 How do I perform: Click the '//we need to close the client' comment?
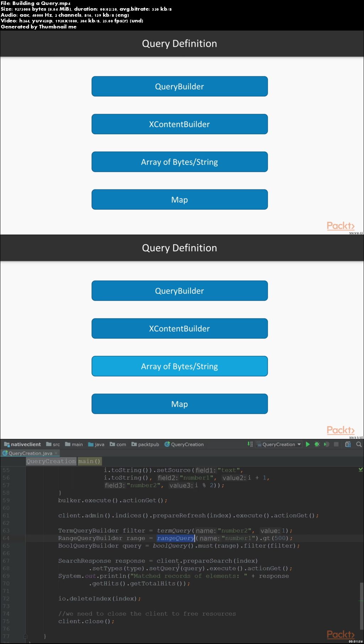click(x=147, y=614)
